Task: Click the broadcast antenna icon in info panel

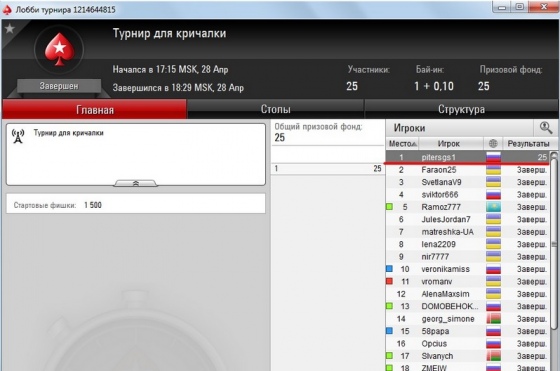Action: 18,136
